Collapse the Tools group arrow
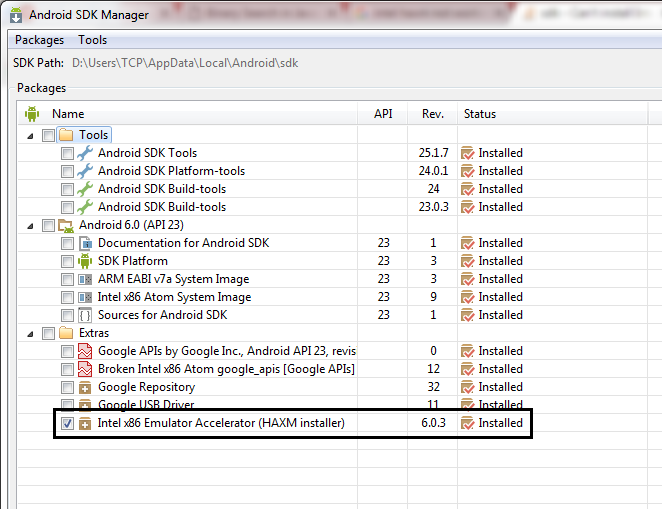The height and width of the screenshot is (509, 662). point(30,136)
